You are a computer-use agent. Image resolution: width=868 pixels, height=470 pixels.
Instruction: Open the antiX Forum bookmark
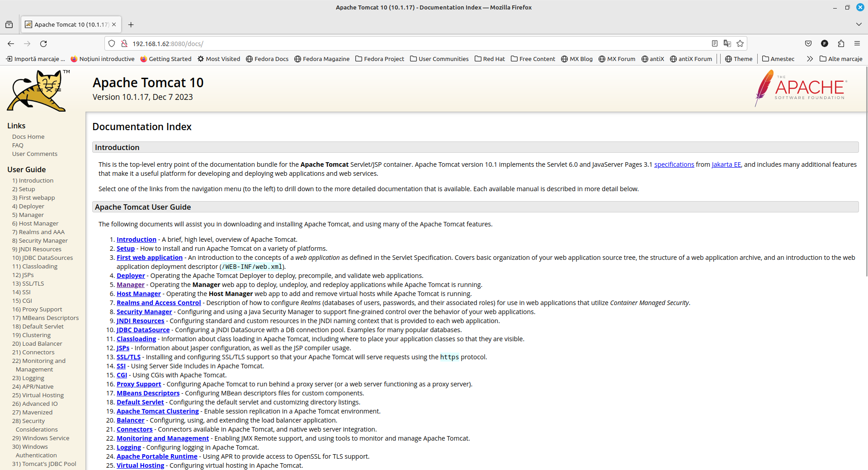691,59
